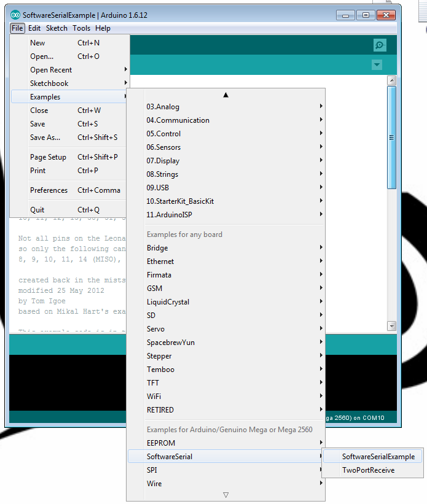Screen dimensions: 427x504
Task: Open 11.ArduinoISP examples
Action: 226,215
